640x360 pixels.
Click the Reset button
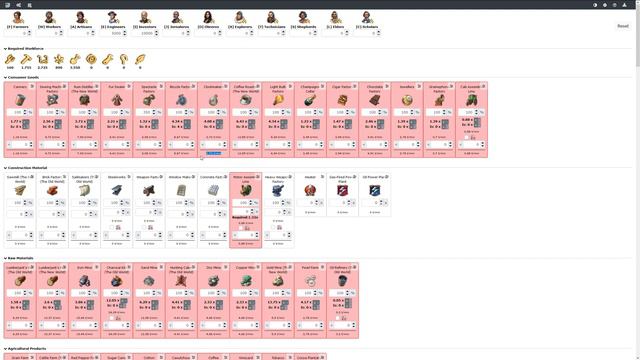[623, 26]
